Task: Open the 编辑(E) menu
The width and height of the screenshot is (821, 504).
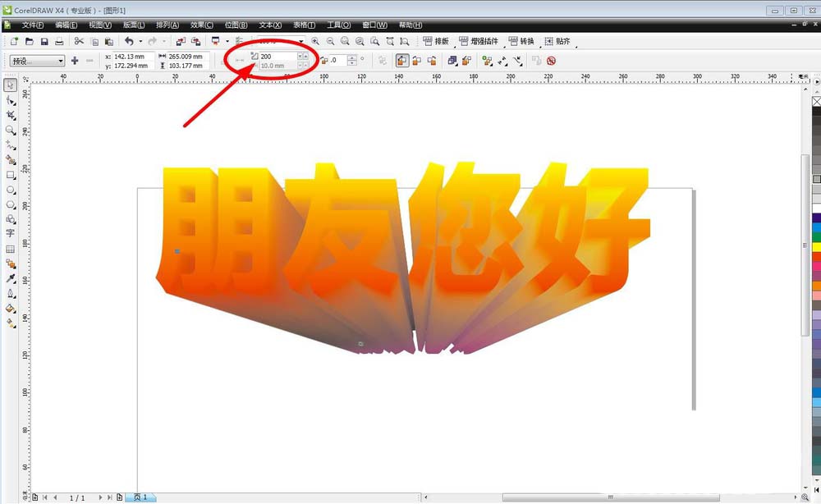Action: 66,25
